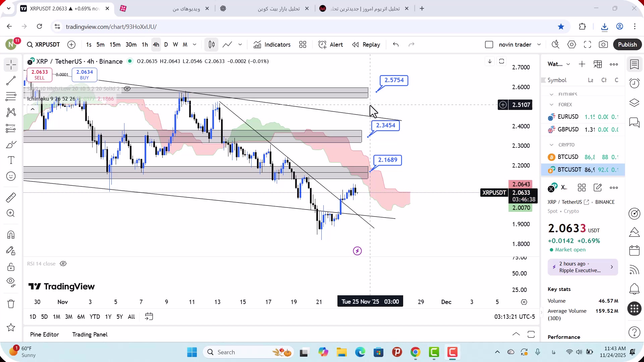Show All date range
The width and height of the screenshot is (644, 362).
tap(131, 317)
